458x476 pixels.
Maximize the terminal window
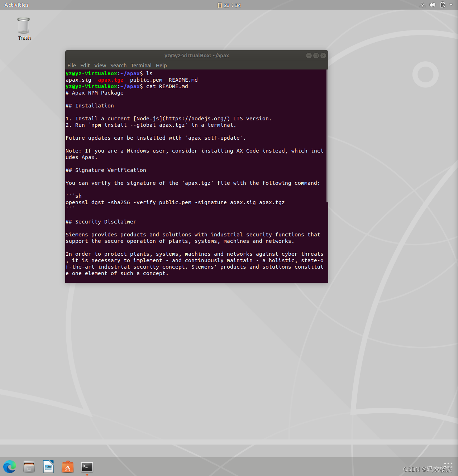[316, 56]
